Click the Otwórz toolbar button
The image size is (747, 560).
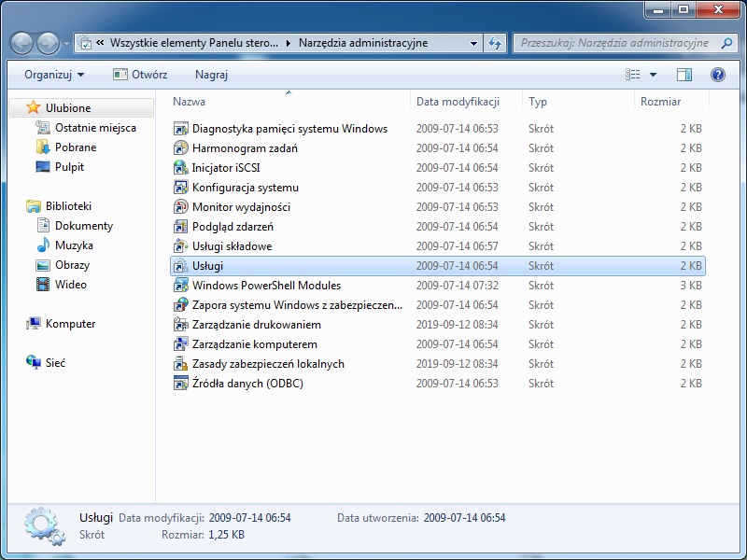point(140,75)
